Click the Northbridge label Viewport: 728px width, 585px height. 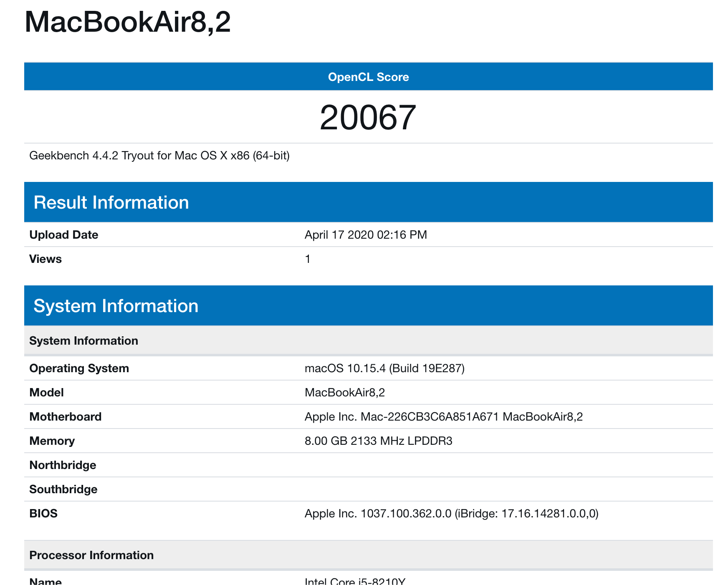coord(63,465)
